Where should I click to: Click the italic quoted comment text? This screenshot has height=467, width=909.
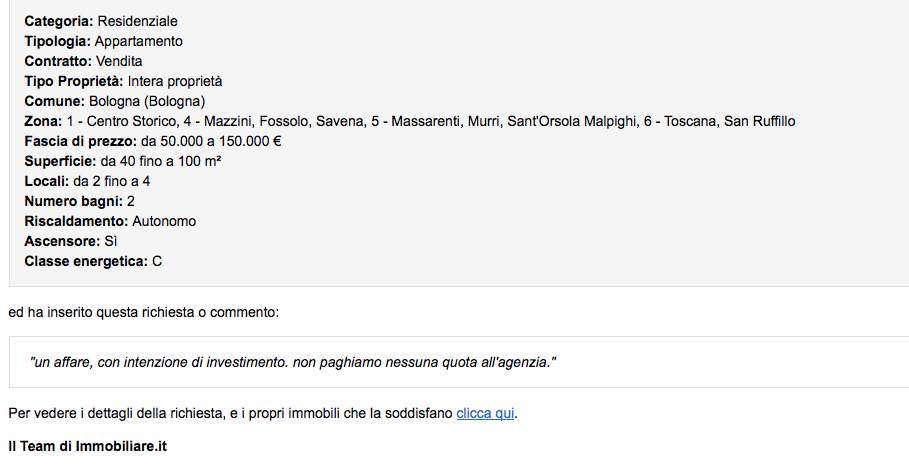point(293,361)
